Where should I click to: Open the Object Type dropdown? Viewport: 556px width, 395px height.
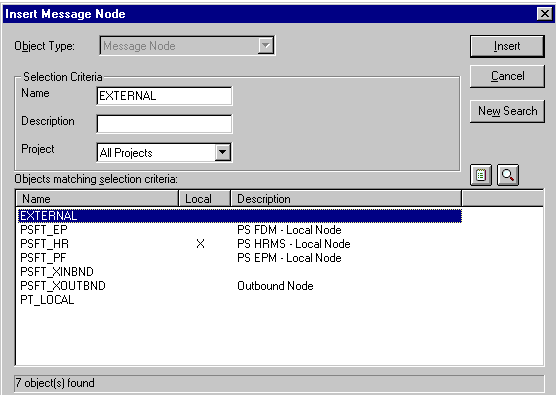(x=266, y=46)
